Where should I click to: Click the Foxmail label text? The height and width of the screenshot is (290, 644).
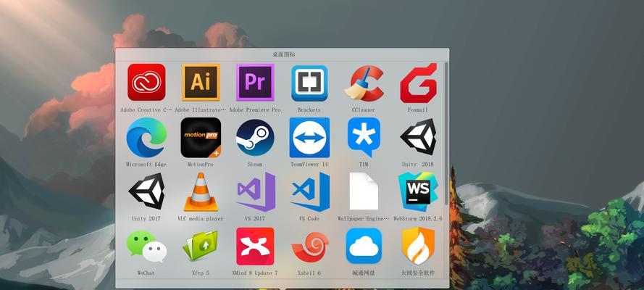pyautogui.click(x=418, y=110)
